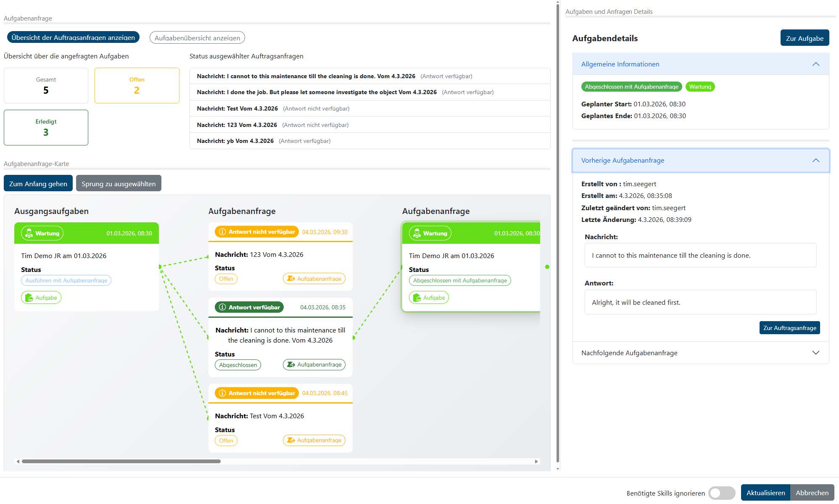
Task: Click green Aufgabenanfrage arrow icon in completed request
Action: point(291,364)
